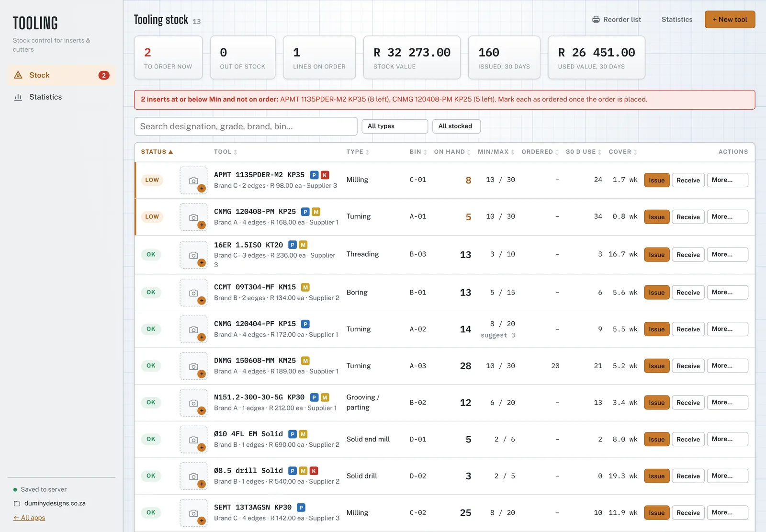
Task: Sort by the 30 D Use column
Action: [x=584, y=152]
